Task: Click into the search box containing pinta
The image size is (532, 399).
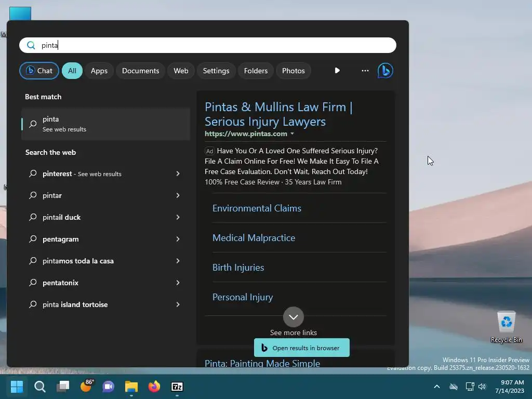Action: 208,45
